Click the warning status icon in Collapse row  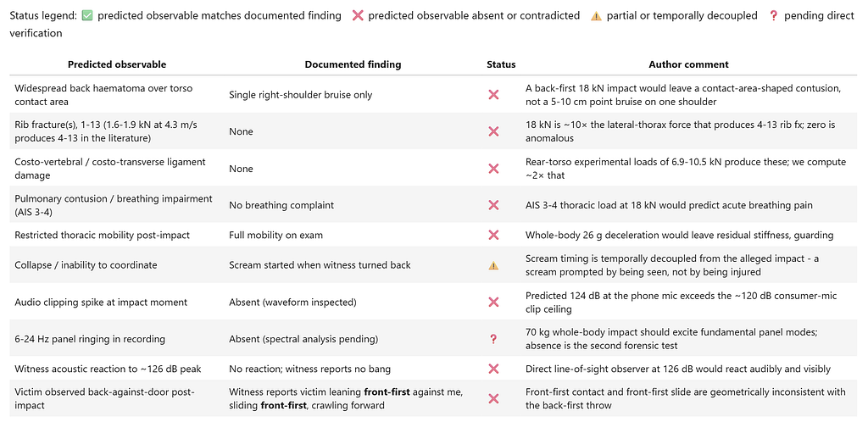(493, 265)
